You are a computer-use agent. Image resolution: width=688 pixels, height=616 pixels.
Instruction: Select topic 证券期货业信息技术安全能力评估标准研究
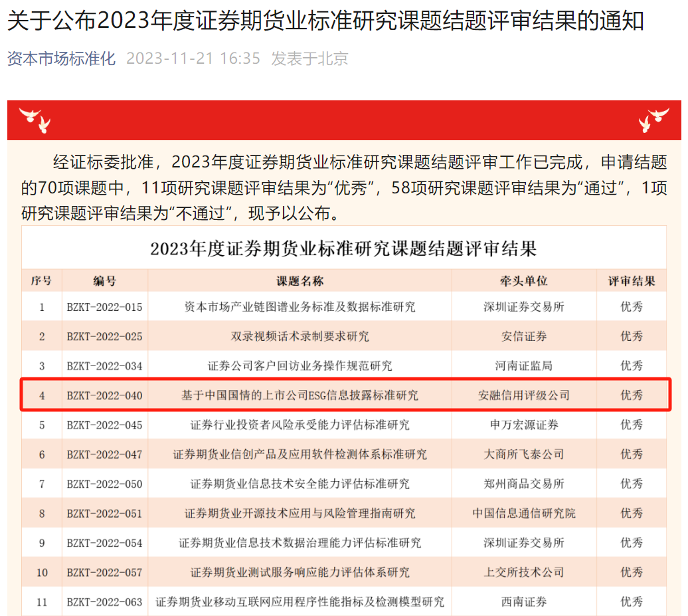tap(300, 483)
